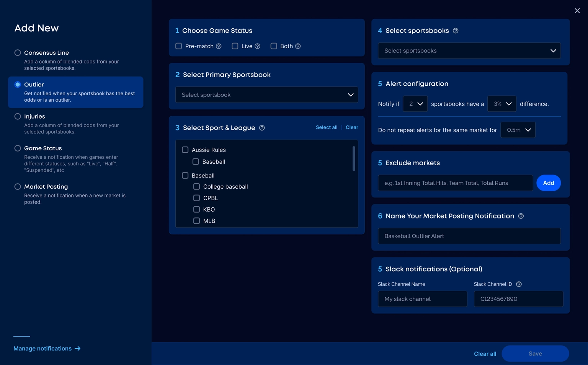Check the MLB league checkbox
This screenshot has height=365, width=588.
pyautogui.click(x=196, y=221)
